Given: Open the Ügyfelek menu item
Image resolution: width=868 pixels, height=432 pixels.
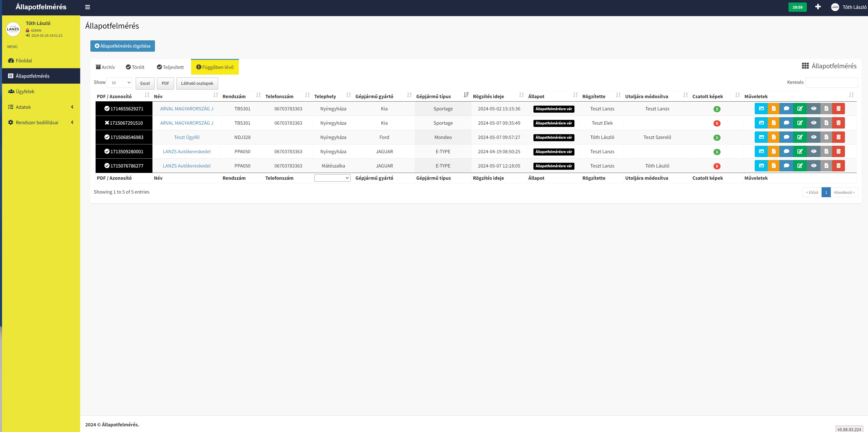Looking at the screenshot, I should point(25,91).
